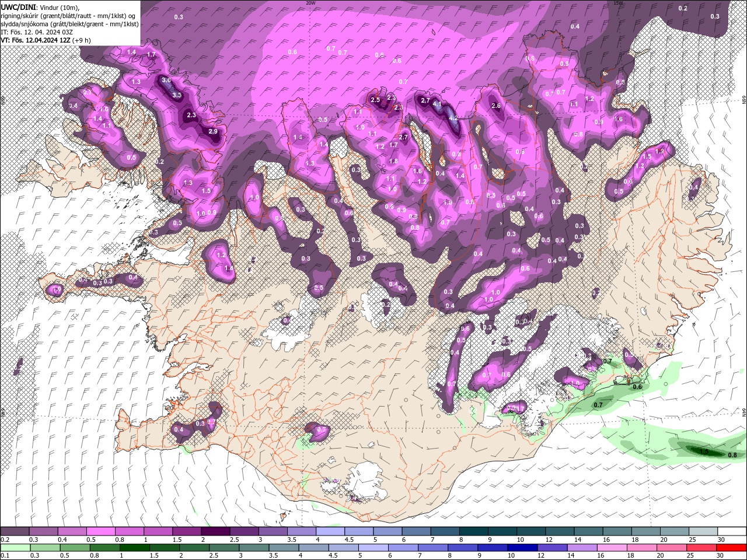
Task: Click the 2.9 snowfall value on the map
Action: 213,132
